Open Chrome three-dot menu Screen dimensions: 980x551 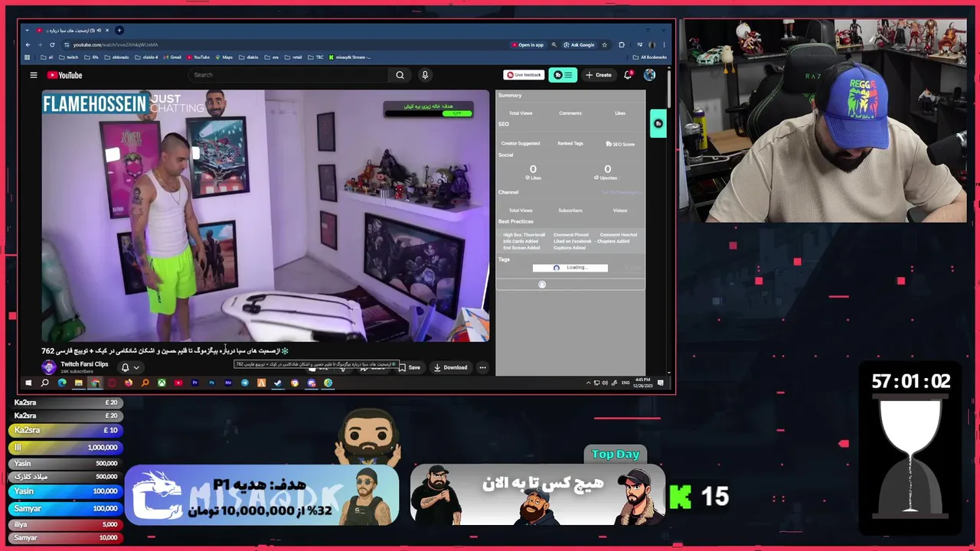tap(664, 44)
